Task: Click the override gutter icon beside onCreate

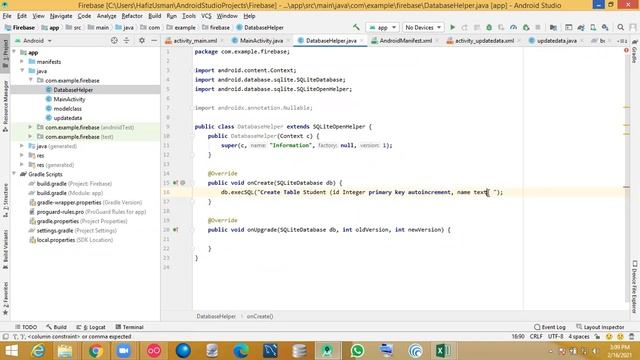Action: 176,183
